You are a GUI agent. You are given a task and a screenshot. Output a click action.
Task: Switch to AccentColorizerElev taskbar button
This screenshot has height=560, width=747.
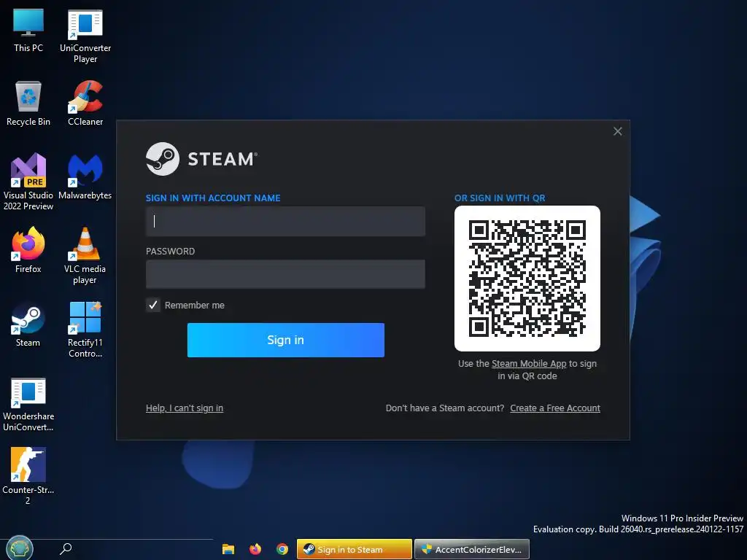coord(472,549)
